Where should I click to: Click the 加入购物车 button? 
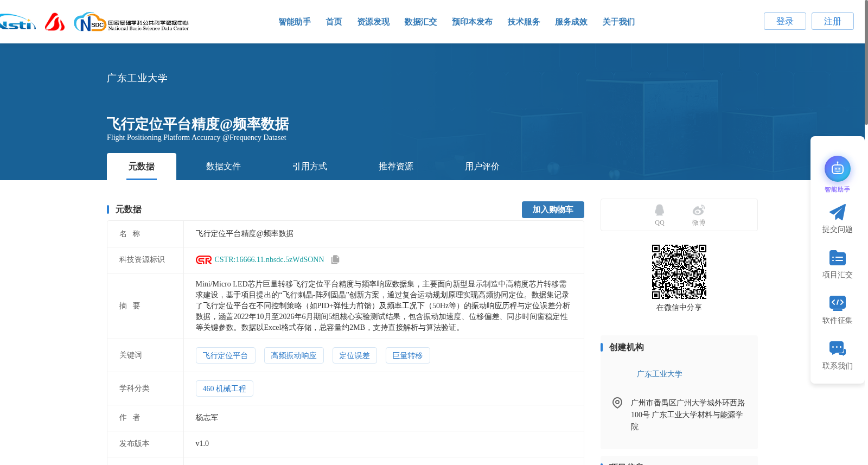(553, 209)
